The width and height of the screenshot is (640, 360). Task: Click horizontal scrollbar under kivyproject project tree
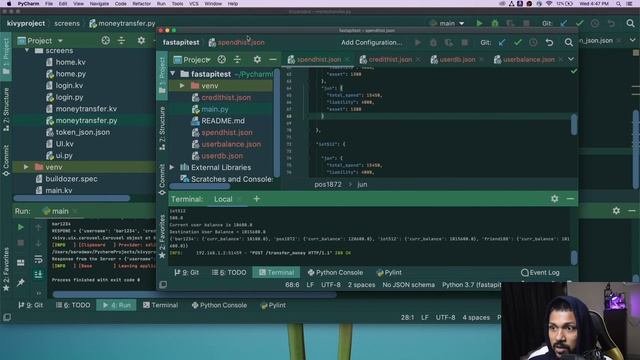[71, 198]
